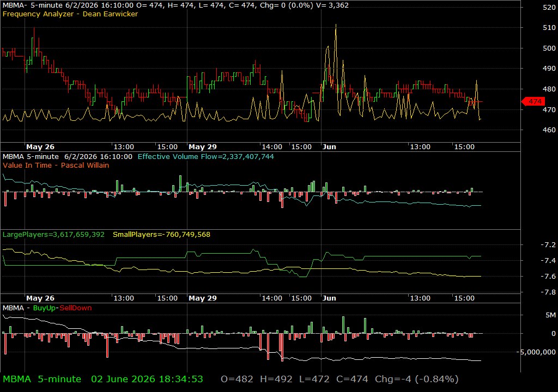Click the -7.8 value on the players scale

(548, 292)
